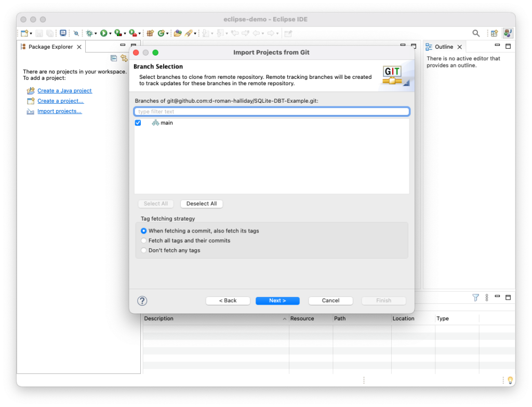Maximize the Outline view
This screenshot has height=407, width=532.
(508, 46)
